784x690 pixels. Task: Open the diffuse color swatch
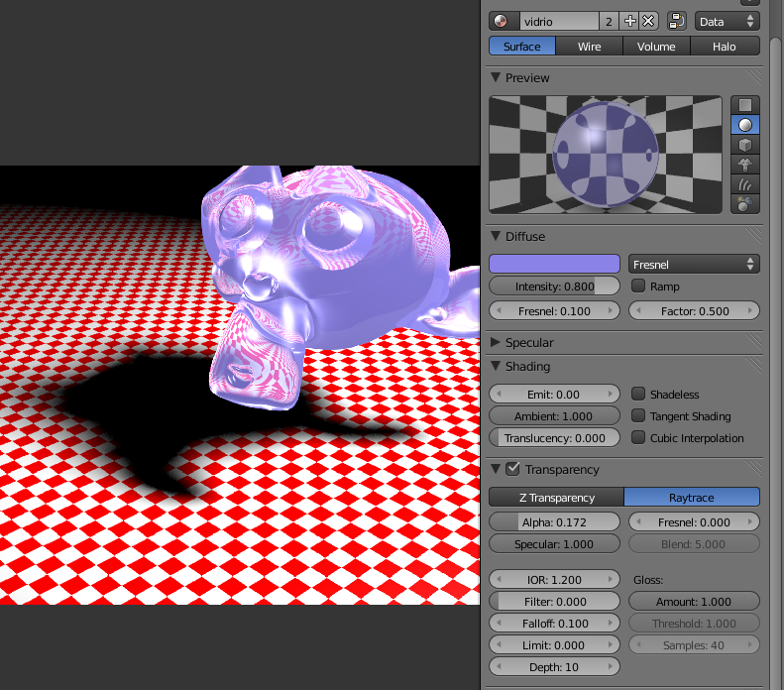point(554,264)
